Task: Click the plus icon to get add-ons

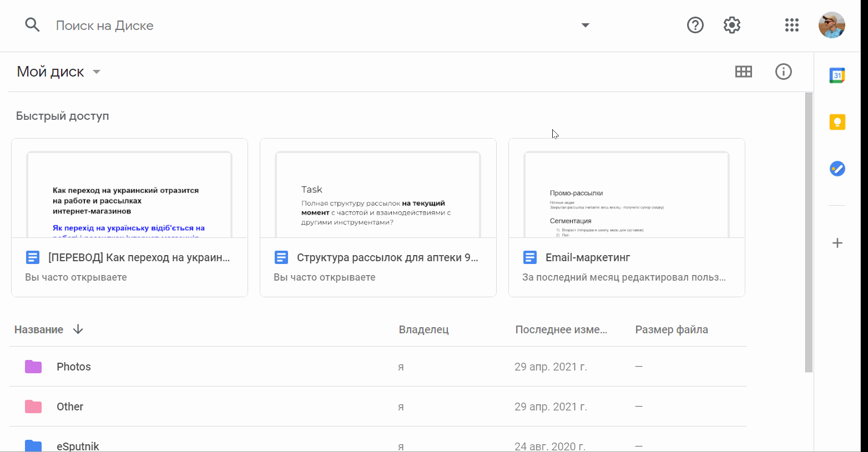Action: click(x=837, y=243)
